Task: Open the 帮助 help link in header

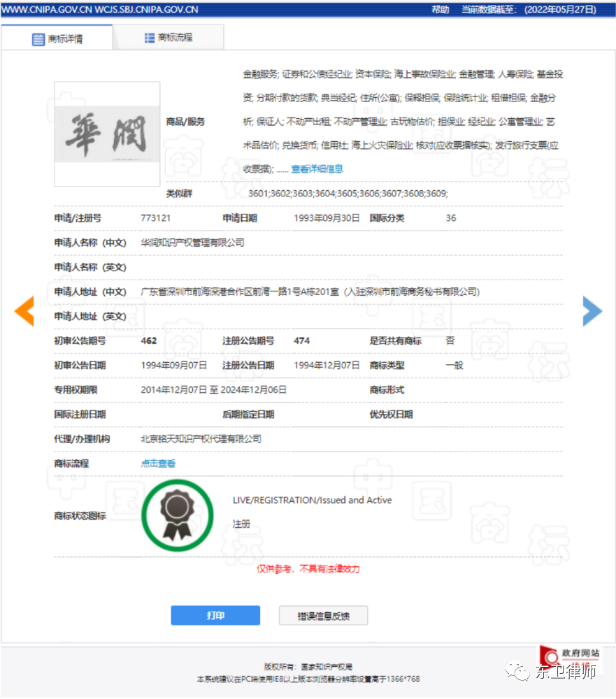Action: pos(440,9)
